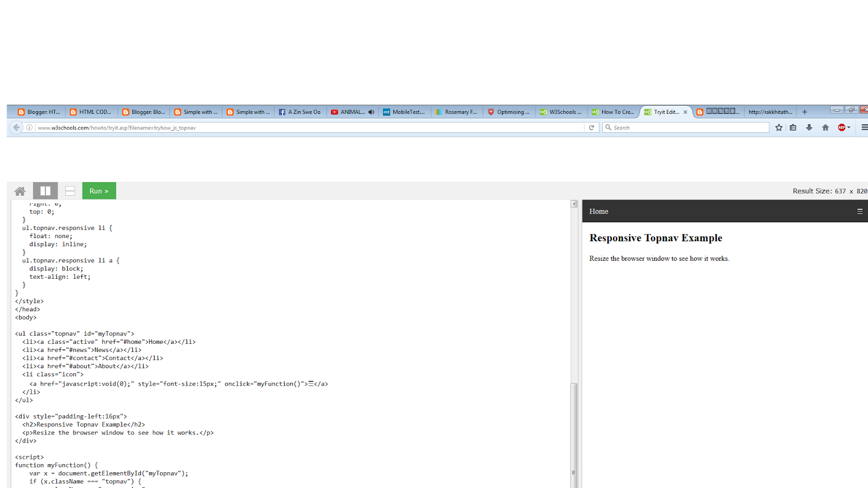Open the Adblock Plus dropdown arrow
Viewport: 868px width, 488px height.
(x=849, y=127)
